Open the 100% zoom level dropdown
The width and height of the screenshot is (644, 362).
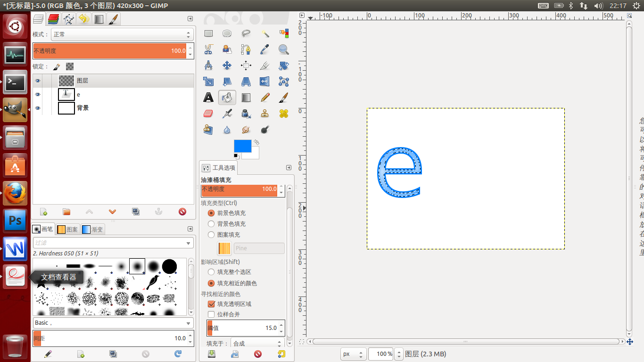[x=399, y=354]
